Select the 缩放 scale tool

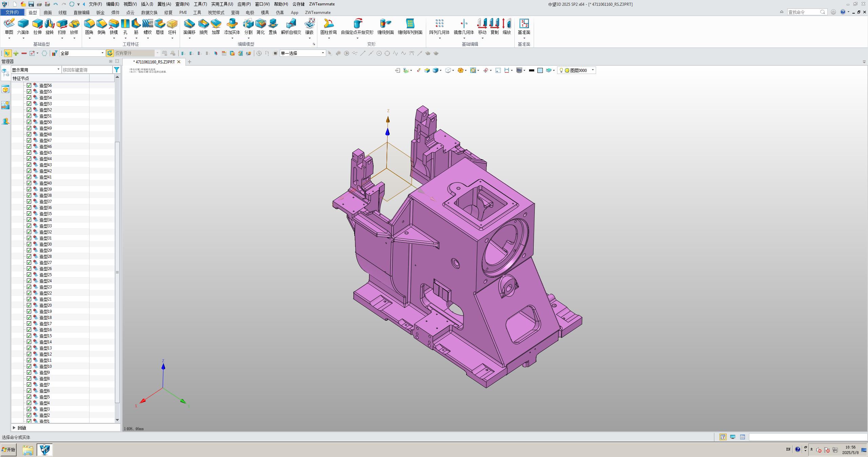(507, 26)
